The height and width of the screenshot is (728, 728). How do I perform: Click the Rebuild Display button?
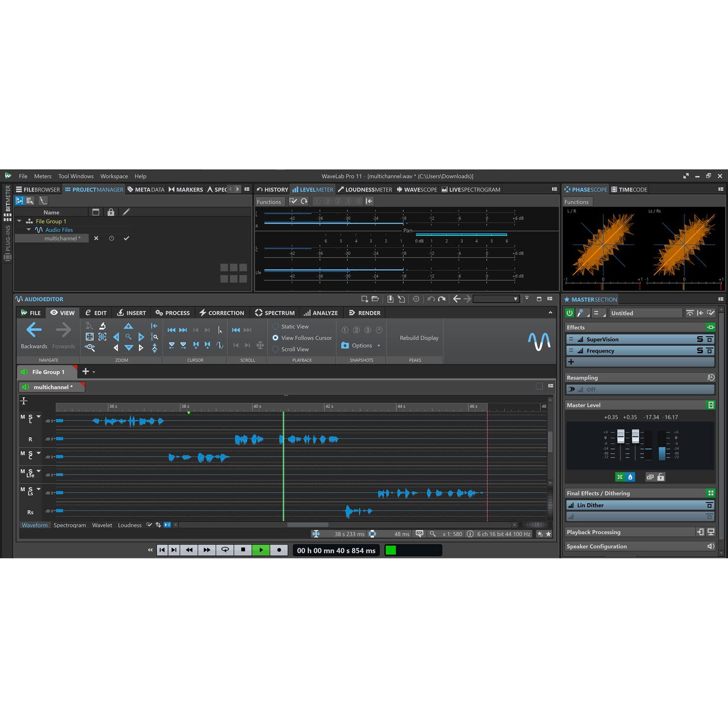coord(419,338)
